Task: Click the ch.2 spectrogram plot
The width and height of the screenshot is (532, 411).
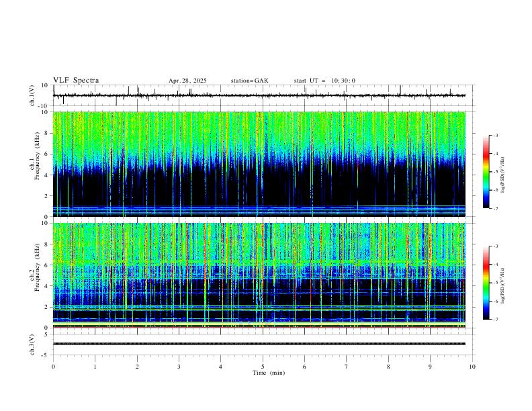Action: [x=259, y=275]
